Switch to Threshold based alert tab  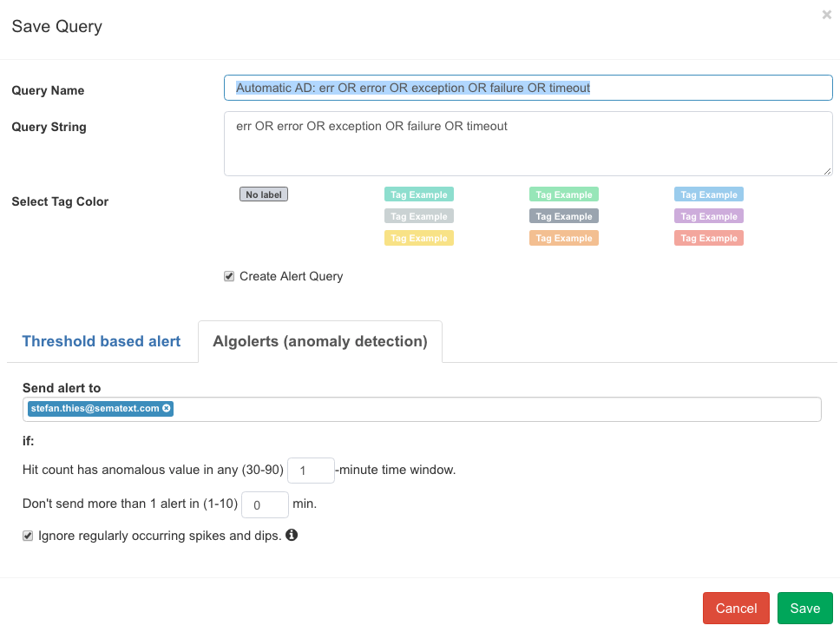tap(102, 341)
